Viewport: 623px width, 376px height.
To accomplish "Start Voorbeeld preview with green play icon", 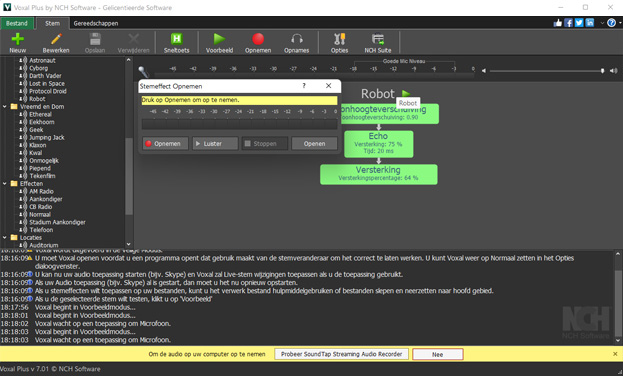I will click(x=219, y=39).
